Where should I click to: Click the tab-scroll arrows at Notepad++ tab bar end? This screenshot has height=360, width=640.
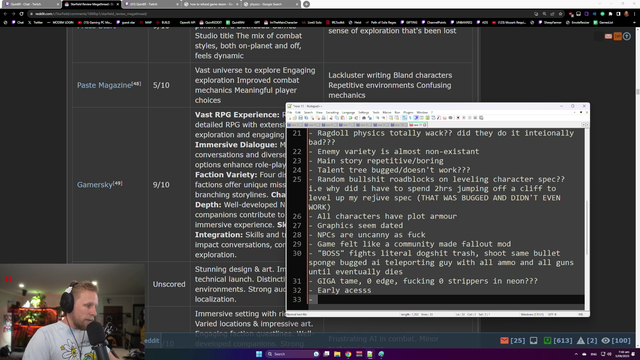(x=584, y=124)
